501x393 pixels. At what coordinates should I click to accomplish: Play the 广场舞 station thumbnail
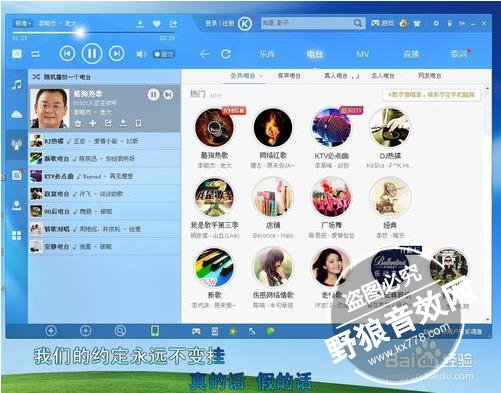coord(331,197)
